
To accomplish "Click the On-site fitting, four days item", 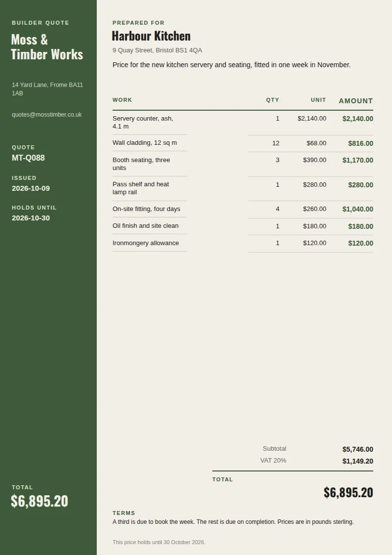I will tap(146, 209).
